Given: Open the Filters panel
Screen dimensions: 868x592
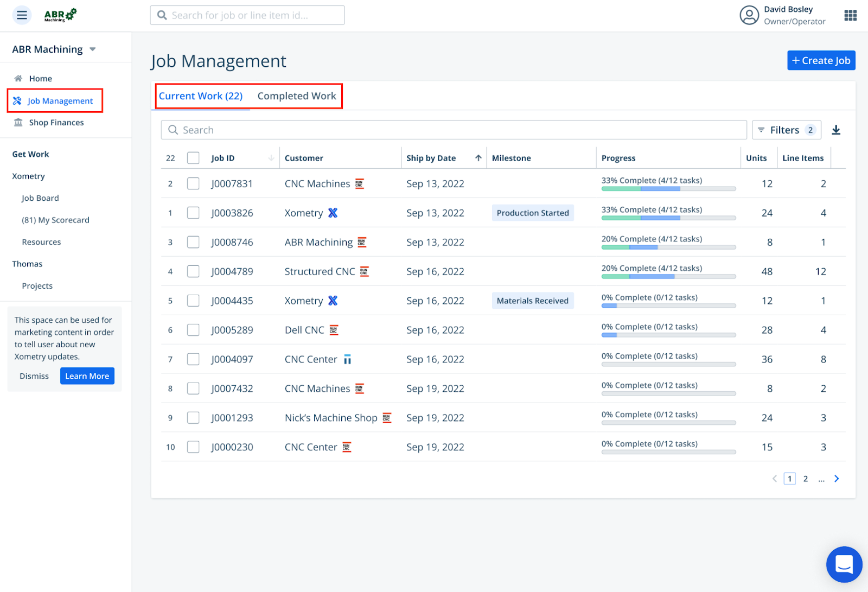Looking at the screenshot, I should click(786, 130).
